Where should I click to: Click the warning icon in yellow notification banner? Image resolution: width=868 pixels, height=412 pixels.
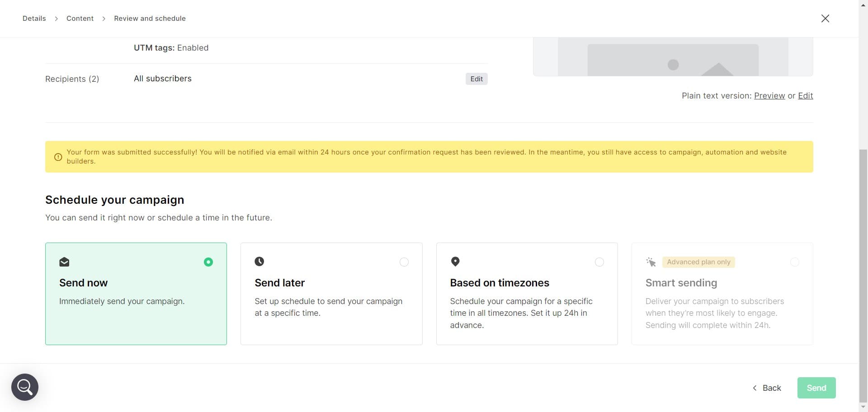58,157
